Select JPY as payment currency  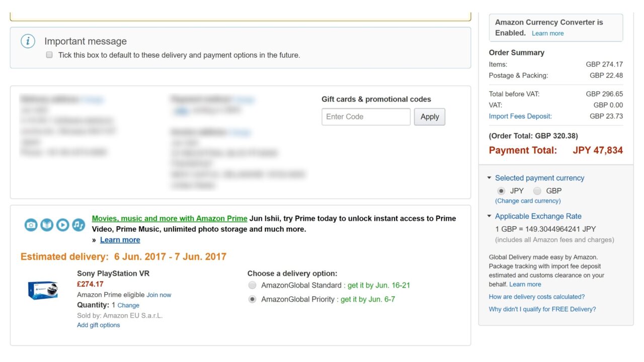coord(501,191)
